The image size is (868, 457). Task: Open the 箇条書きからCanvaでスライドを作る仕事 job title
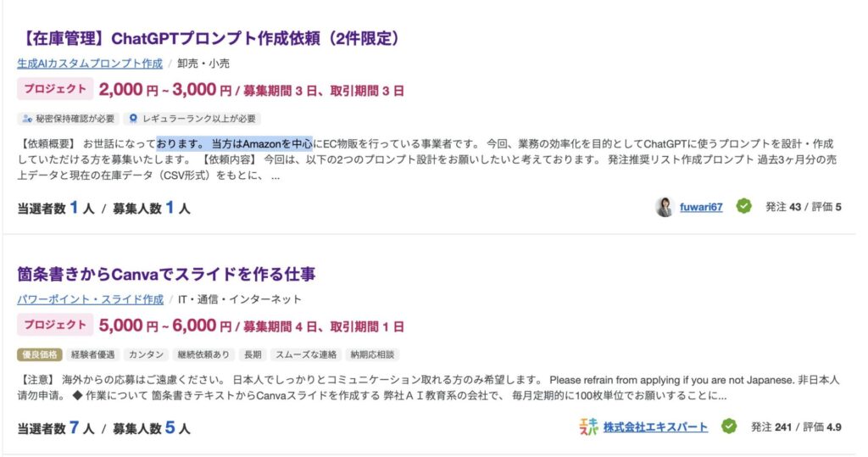click(167, 274)
